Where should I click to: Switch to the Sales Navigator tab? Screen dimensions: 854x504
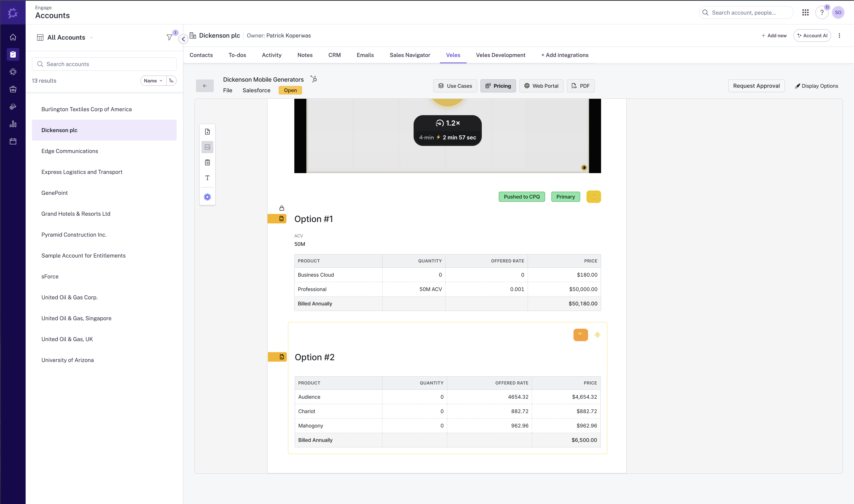[409, 55]
